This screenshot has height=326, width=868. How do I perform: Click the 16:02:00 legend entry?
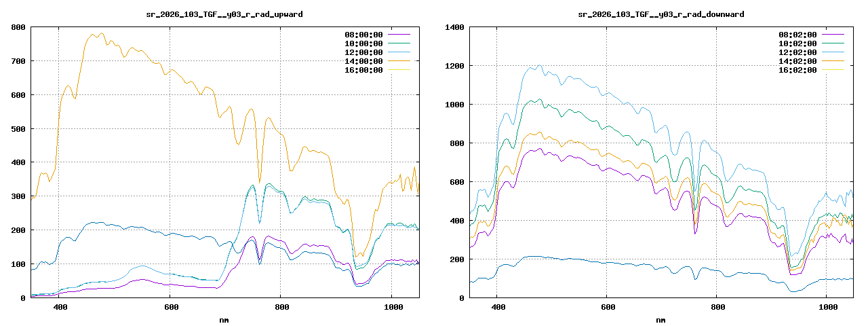pyautogui.click(x=797, y=70)
